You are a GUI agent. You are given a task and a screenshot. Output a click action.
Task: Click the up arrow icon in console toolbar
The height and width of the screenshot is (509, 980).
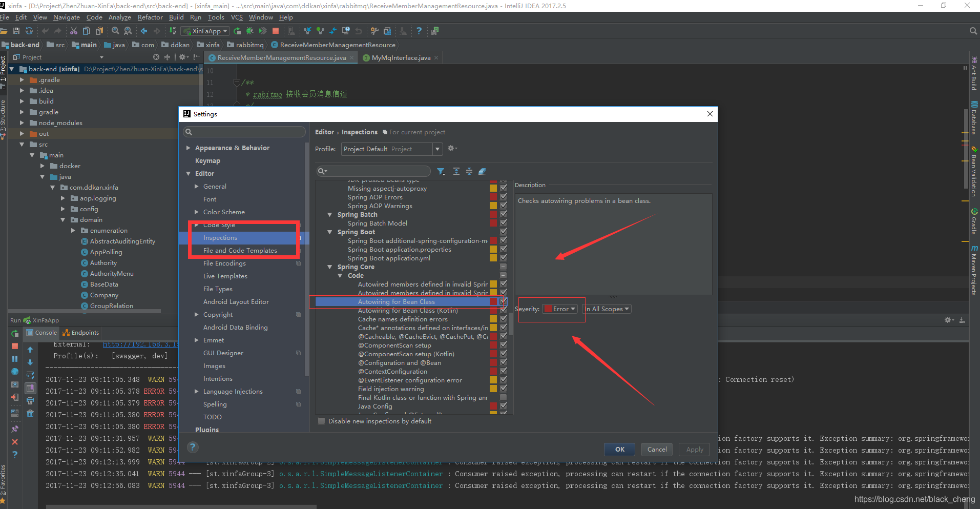(30, 350)
